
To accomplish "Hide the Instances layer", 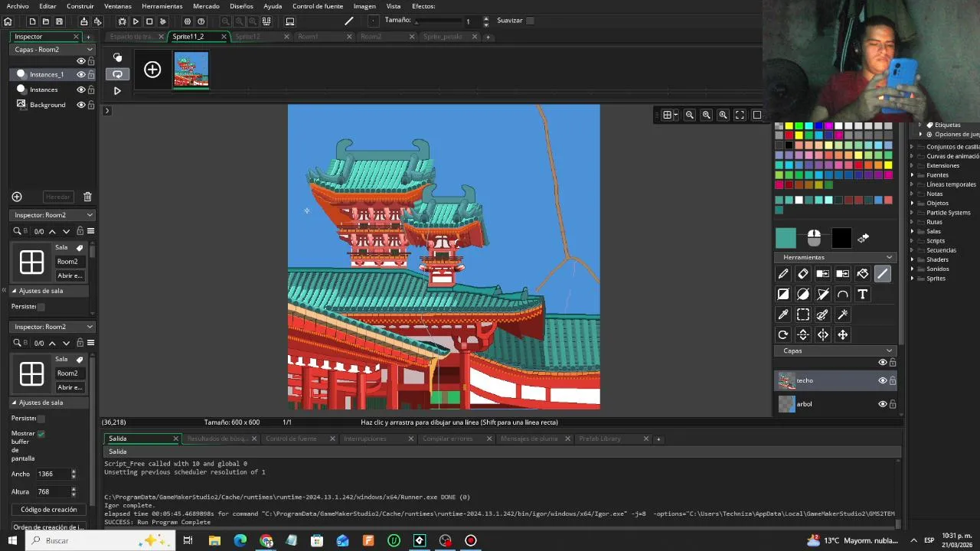I will tap(81, 90).
